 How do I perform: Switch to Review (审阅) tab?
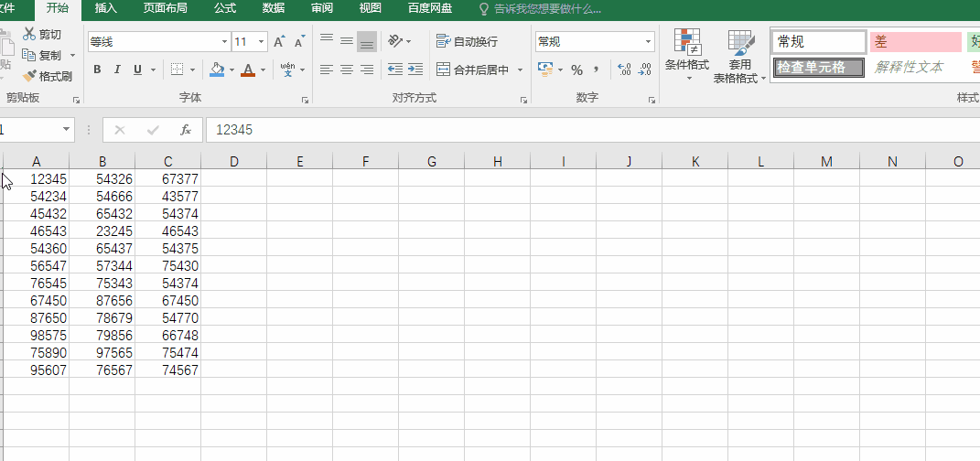coord(322,9)
